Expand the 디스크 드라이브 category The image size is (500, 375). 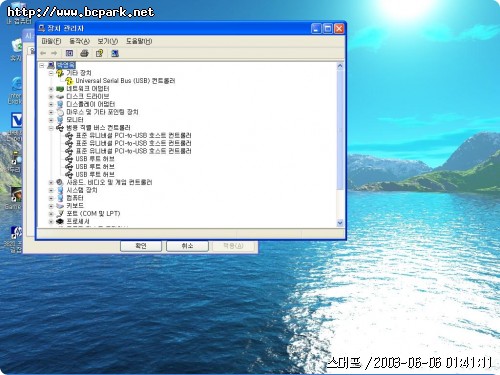(x=51, y=97)
